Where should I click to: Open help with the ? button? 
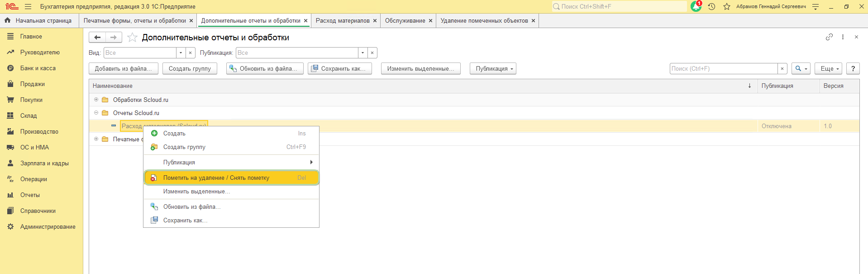853,68
